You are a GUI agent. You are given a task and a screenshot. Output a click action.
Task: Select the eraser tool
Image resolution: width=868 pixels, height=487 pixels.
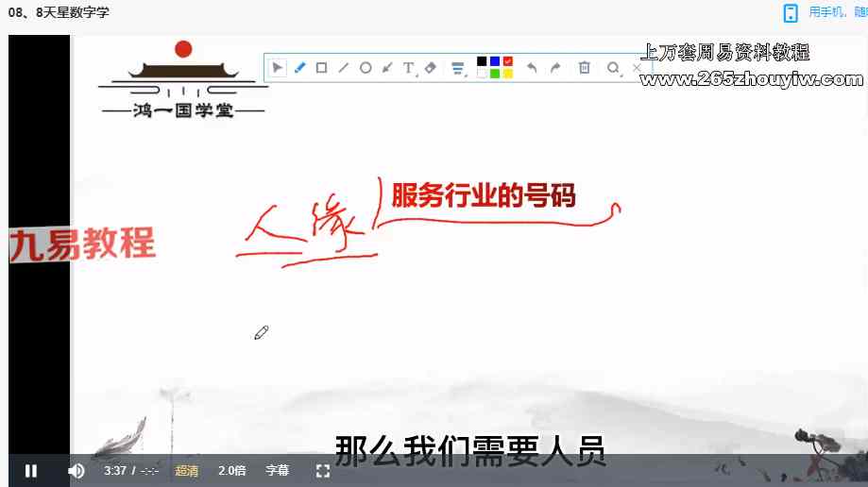[x=431, y=68]
